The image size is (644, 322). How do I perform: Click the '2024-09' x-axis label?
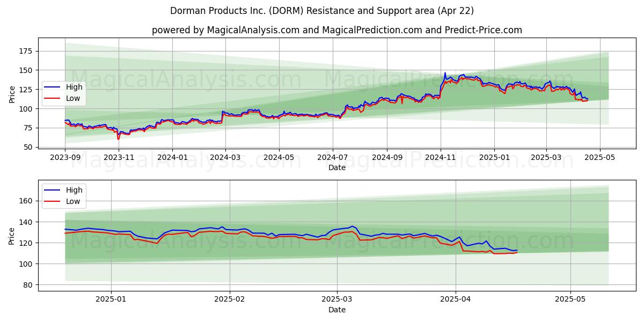pos(386,158)
